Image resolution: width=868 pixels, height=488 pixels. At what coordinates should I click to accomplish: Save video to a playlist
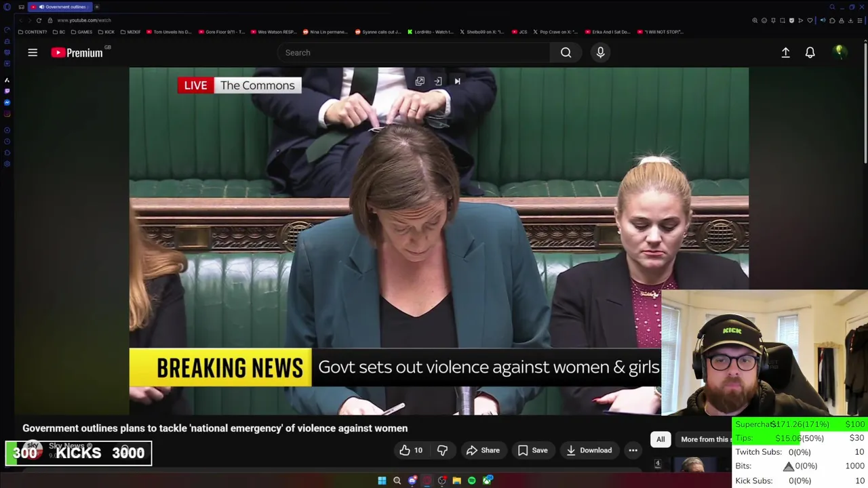(x=532, y=450)
